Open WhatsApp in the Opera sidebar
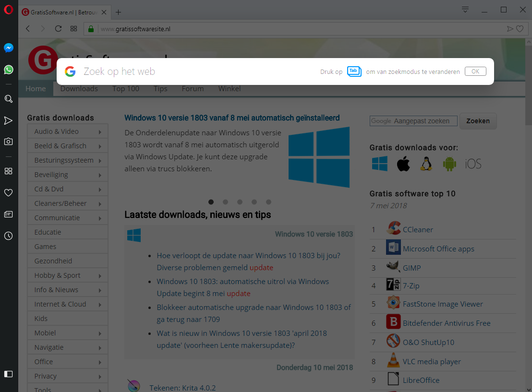Screen dimensions: 532x392 coord(8,70)
